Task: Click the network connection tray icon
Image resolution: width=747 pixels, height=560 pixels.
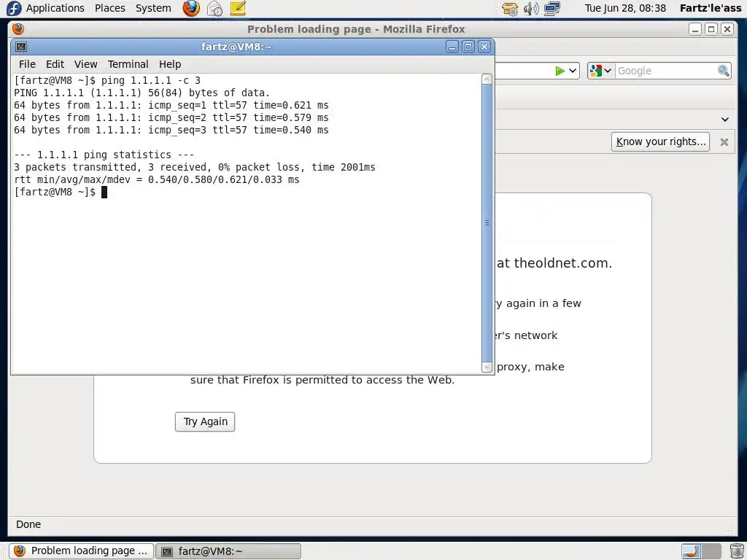Action: pos(551,8)
